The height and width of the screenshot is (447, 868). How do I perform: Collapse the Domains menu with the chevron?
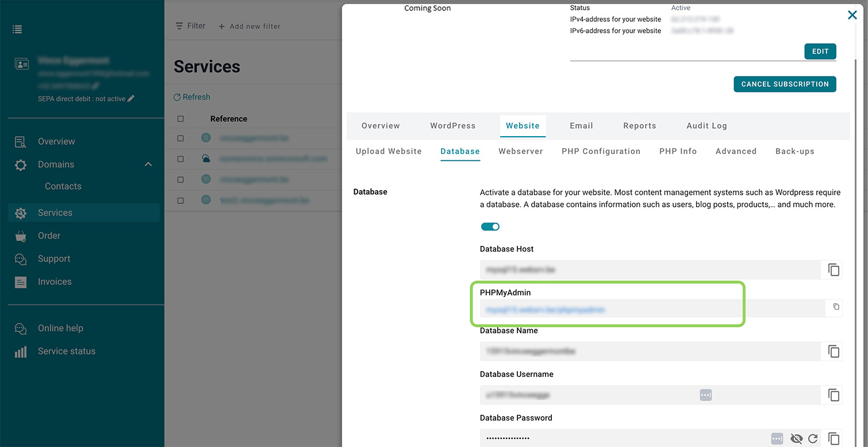pos(148,164)
